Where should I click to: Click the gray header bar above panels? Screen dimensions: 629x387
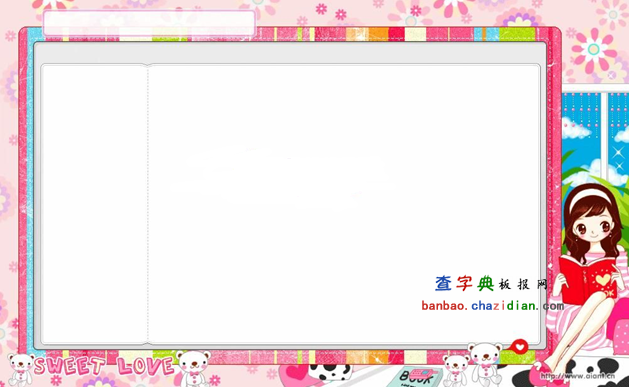coord(290,53)
